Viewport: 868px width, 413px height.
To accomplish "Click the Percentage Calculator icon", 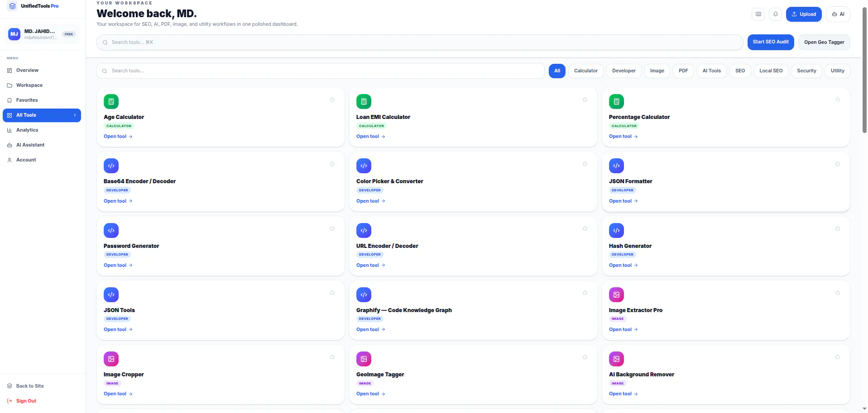I will tap(616, 101).
